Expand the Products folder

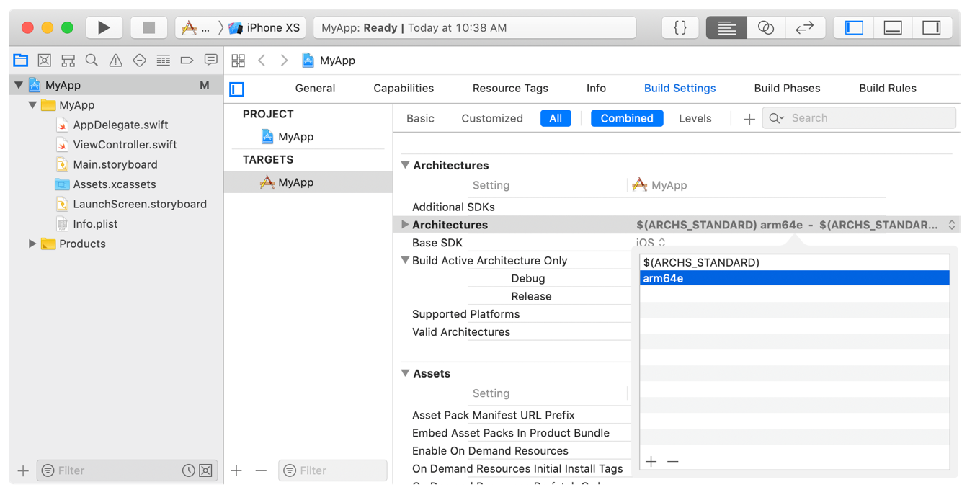32,244
